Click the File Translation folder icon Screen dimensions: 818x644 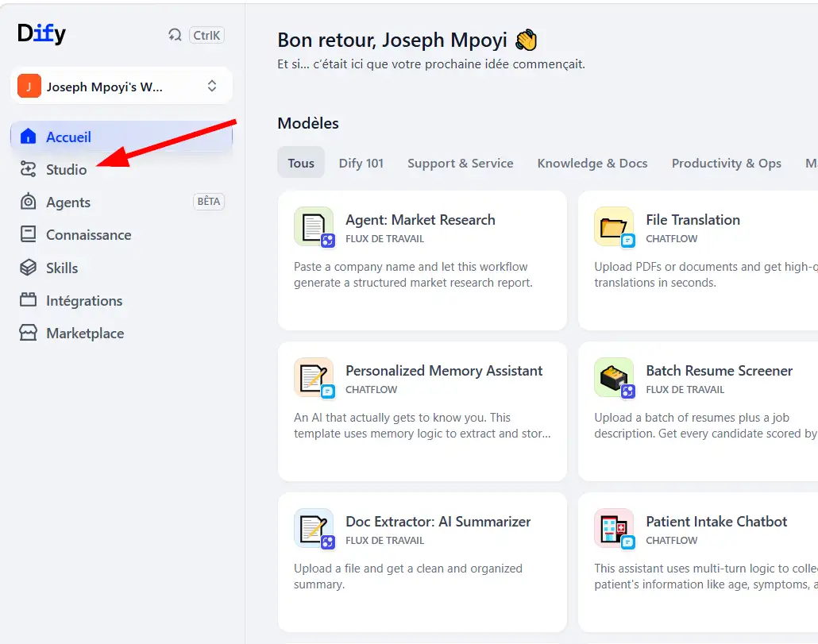tap(614, 227)
